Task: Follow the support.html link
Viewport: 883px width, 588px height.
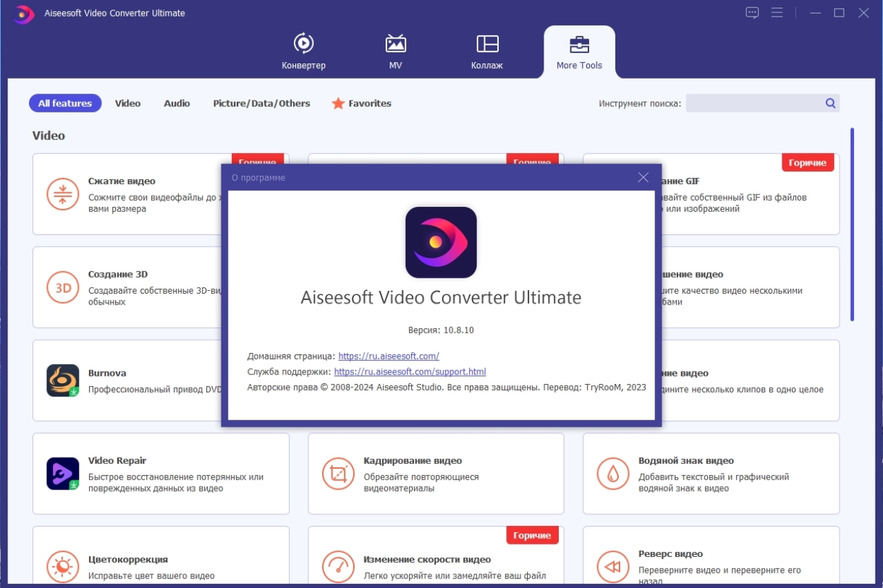Action: click(x=410, y=372)
